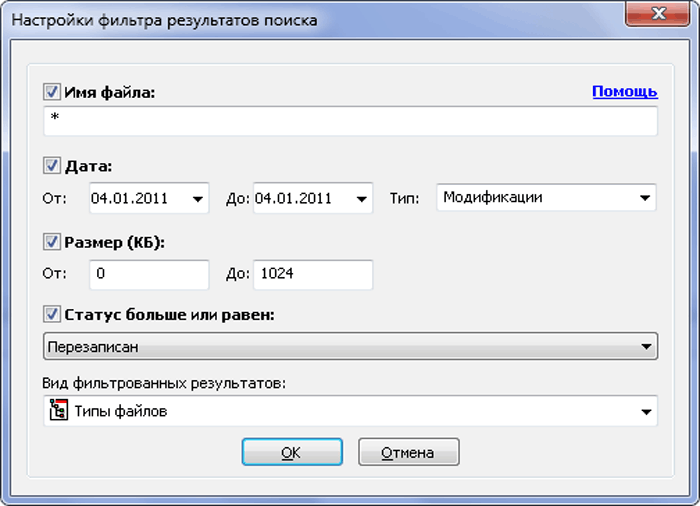Click the file types icon in results view
The width and height of the screenshot is (700, 506).
pos(58,411)
